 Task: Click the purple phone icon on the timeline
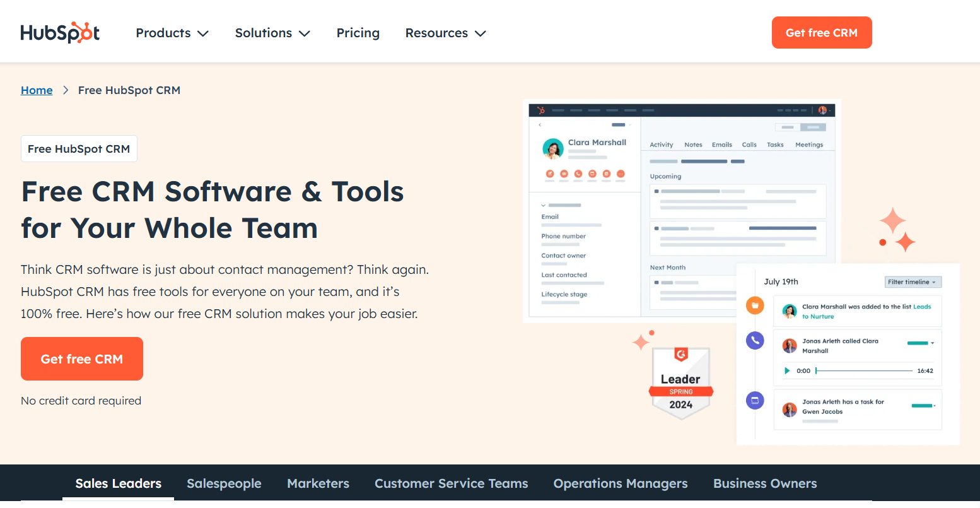[755, 341]
